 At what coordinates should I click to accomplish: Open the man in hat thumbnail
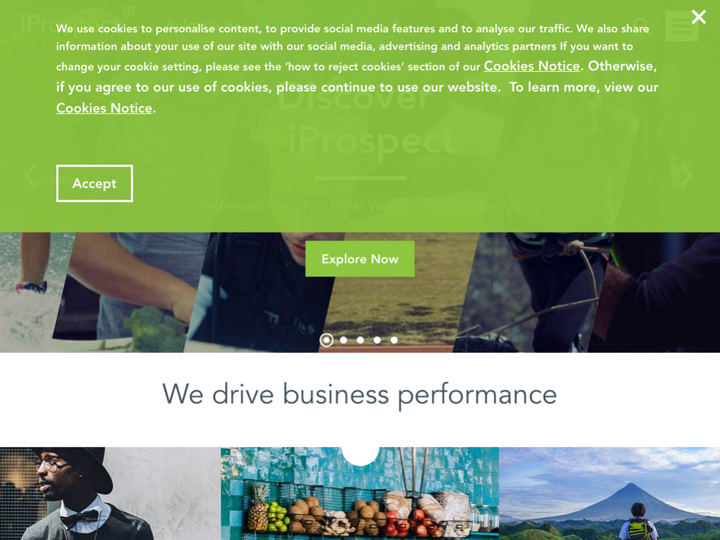(110, 494)
